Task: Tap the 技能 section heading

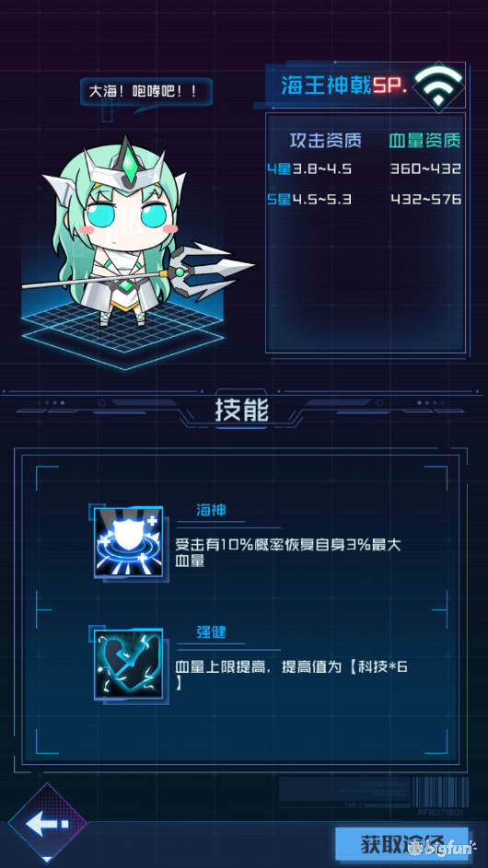Action: (x=242, y=411)
